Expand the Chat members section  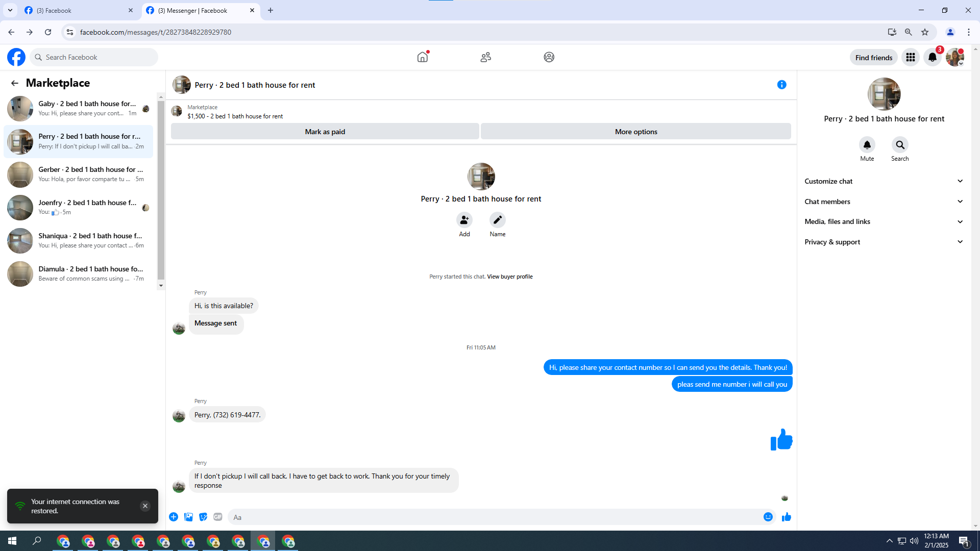(884, 202)
